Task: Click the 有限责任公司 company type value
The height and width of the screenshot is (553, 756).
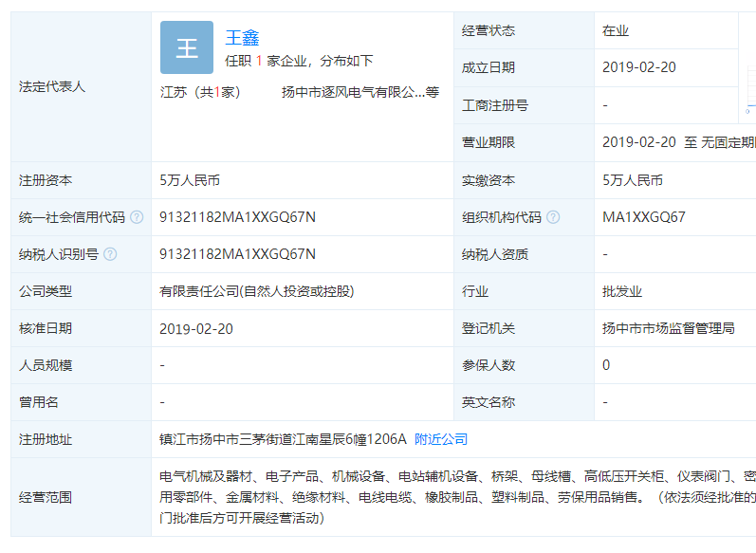Action: (x=256, y=291)
